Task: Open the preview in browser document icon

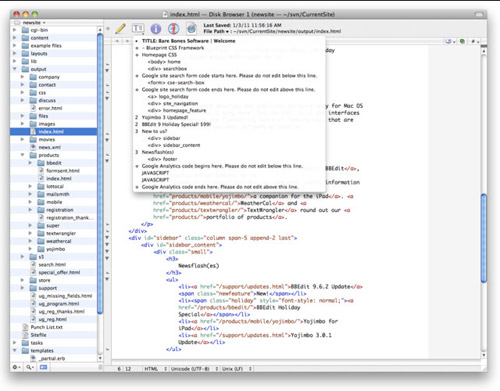Action: [x=191, y=29]
